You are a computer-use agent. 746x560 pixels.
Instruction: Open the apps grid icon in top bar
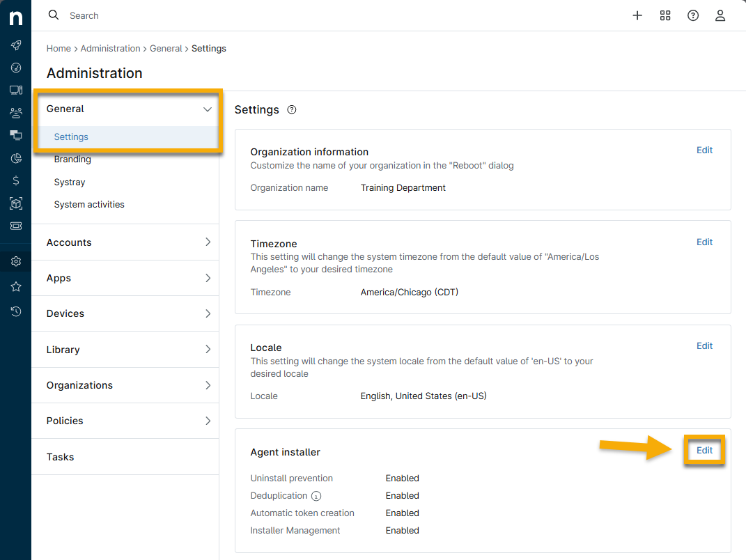[665, 15]
